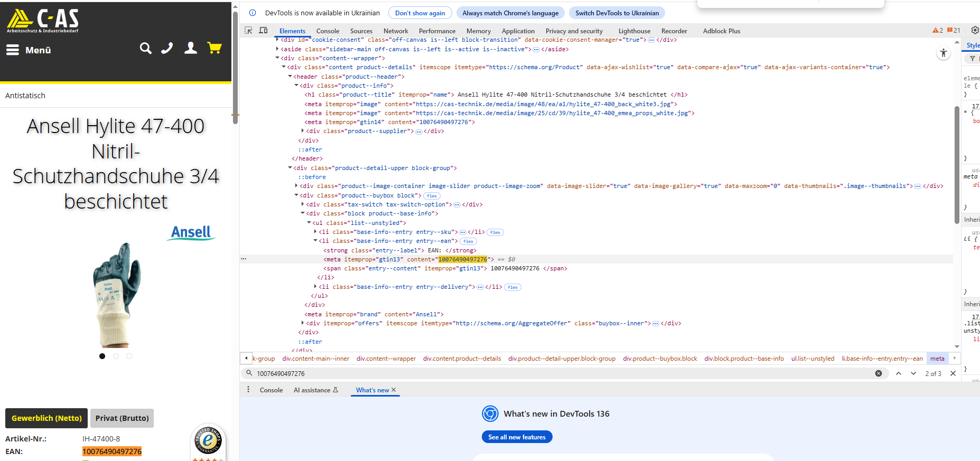Click the issues count 21 indicator
The height and width of the screenshot is (461, 980).
pos(954,31)
